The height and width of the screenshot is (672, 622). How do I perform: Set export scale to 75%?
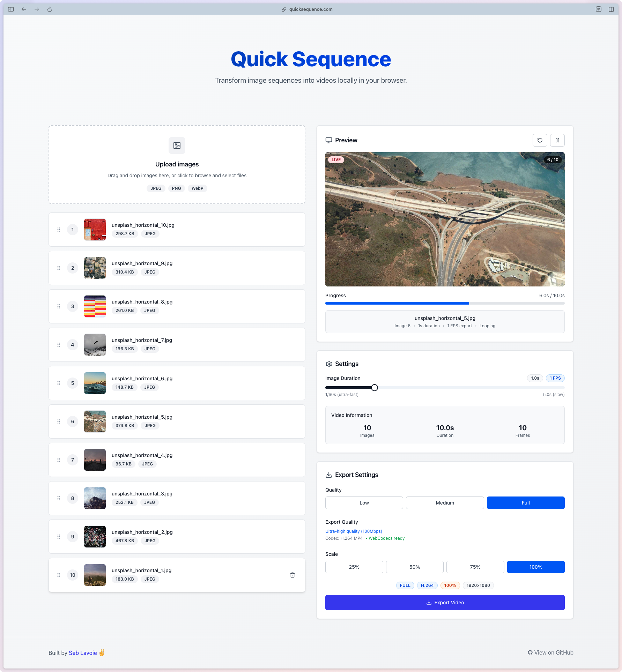[475, 567]
